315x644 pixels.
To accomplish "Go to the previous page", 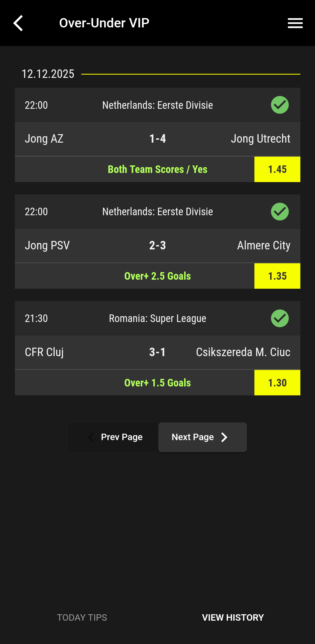I will [x=116, y=437].
